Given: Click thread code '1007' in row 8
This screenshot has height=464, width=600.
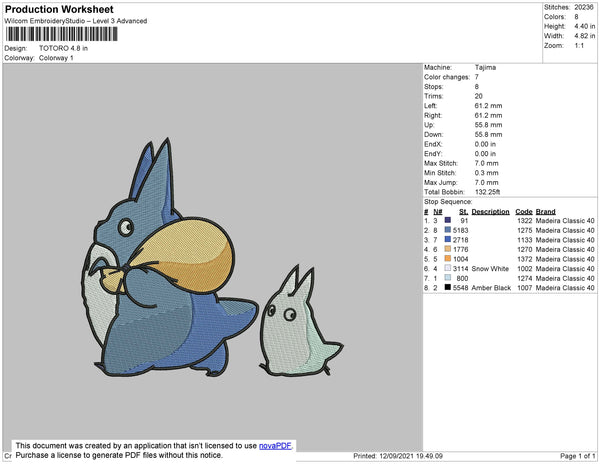Looking at the screenshot, I should click(x=525, y=288).
